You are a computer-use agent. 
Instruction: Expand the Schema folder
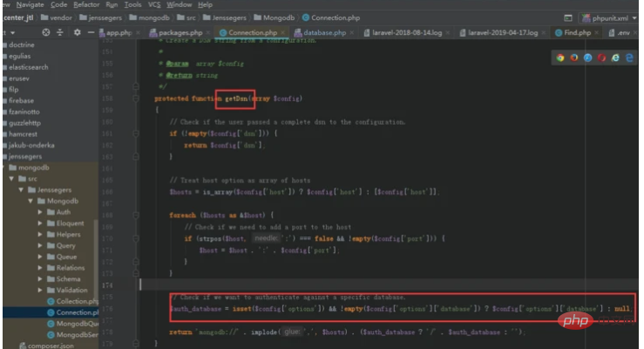click(x=40, y=278)
